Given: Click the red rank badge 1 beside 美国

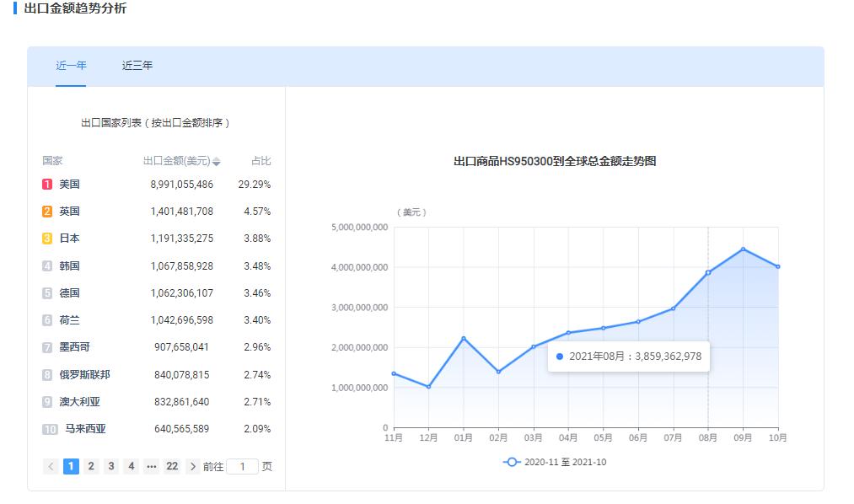Looking at the screenshot, I should [x=46, y=184].
